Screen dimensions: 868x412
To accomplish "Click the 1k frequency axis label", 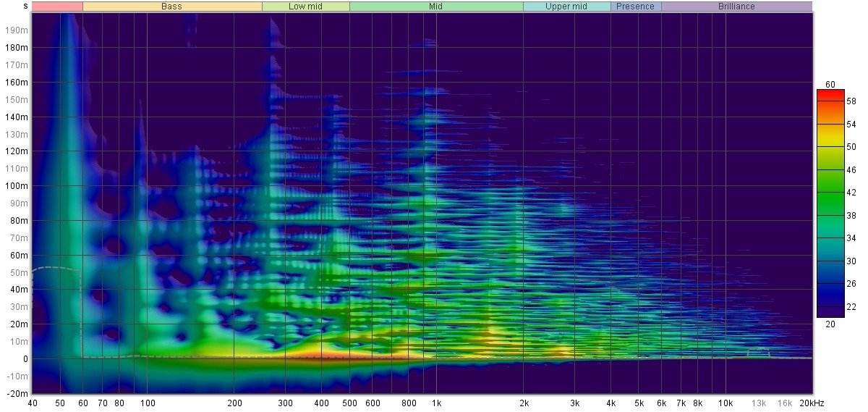I will [x=436, y=403].
